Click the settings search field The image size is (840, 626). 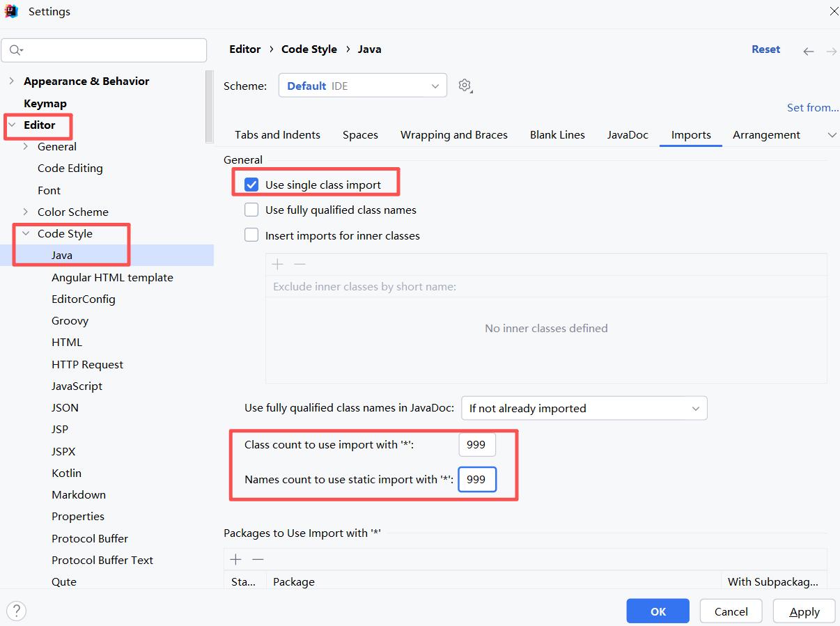tap(104, 50)
